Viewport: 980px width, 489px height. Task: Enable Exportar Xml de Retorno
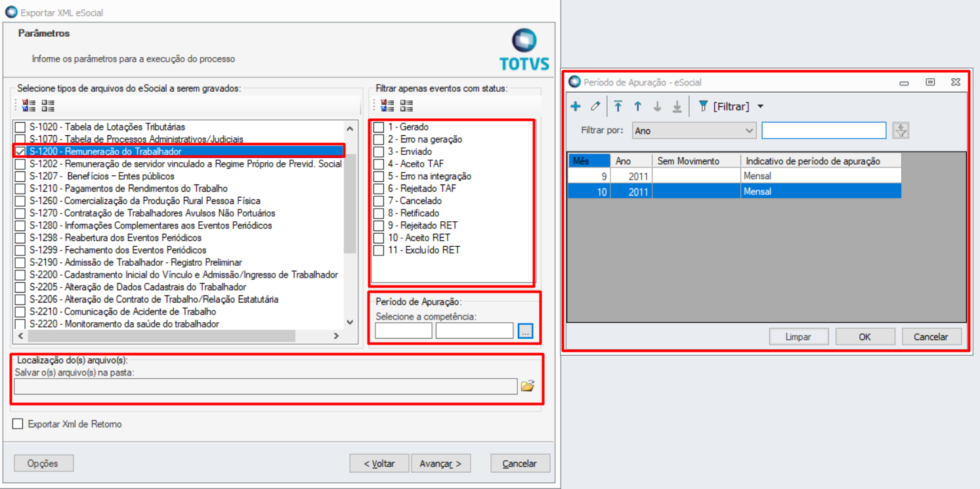(18, 423)
